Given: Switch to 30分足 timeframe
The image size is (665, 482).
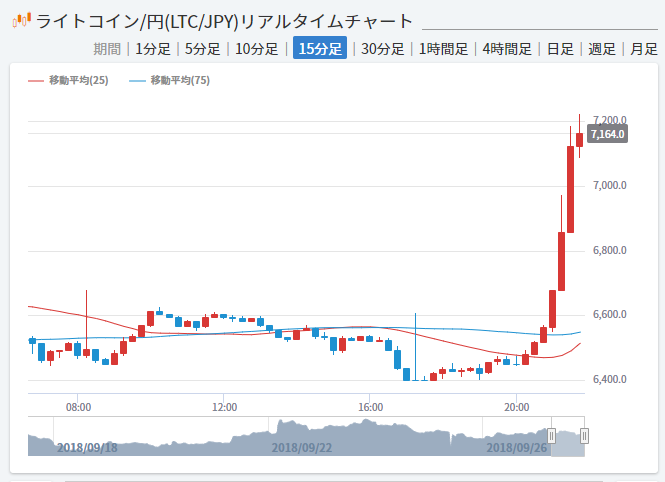Looking at the screenshot, I should click(382, 49).
